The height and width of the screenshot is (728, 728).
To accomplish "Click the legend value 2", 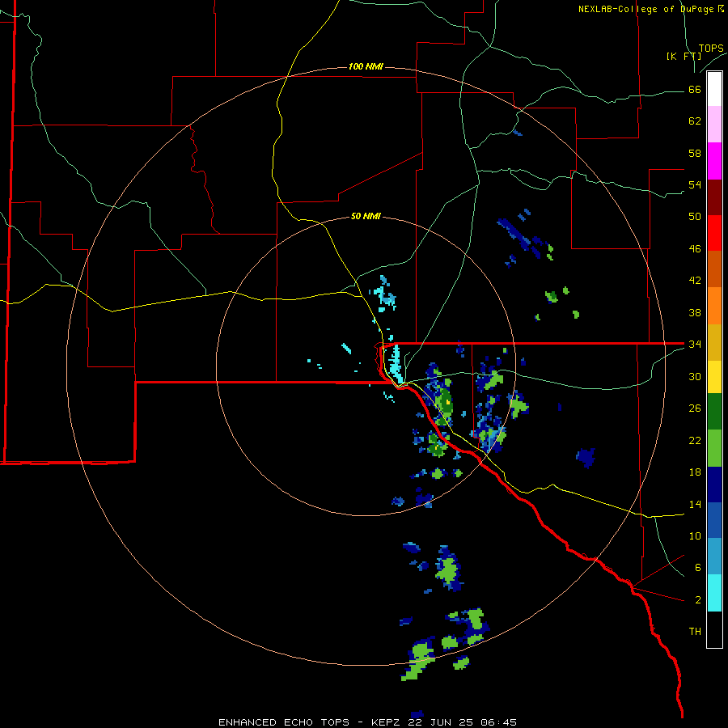I will click(697, 600).
